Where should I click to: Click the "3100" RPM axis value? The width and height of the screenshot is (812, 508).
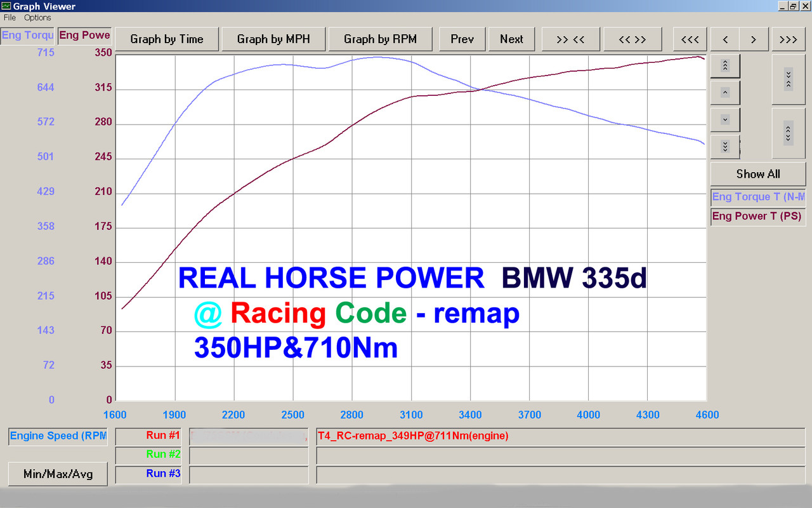411,415
